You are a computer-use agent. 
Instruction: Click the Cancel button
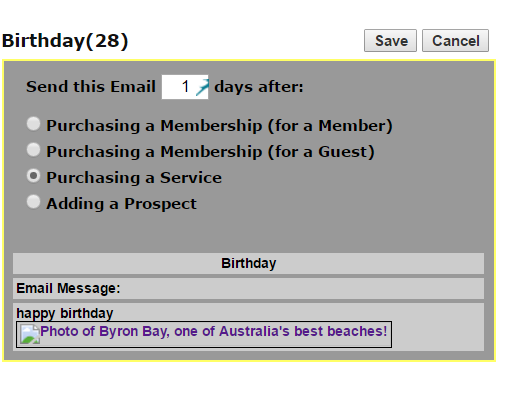coord(455,41)
